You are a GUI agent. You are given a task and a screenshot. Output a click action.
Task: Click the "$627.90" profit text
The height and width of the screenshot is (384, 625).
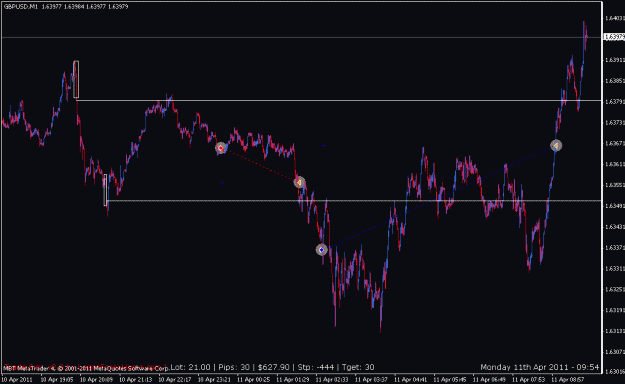point(273,367)
